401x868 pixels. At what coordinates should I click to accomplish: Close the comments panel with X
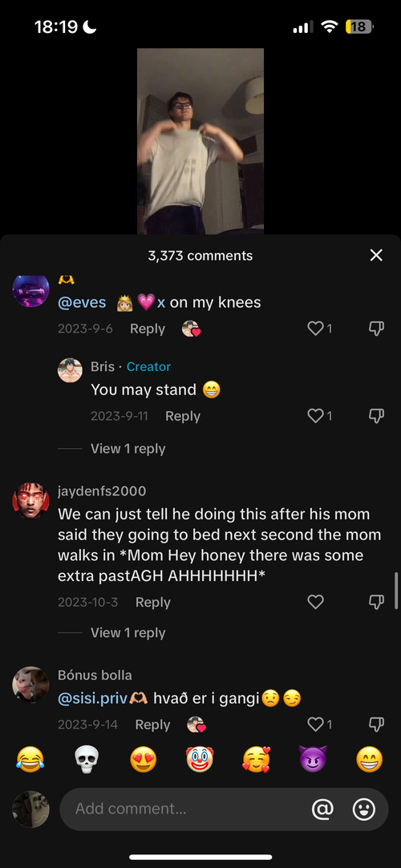click(376, 255)
